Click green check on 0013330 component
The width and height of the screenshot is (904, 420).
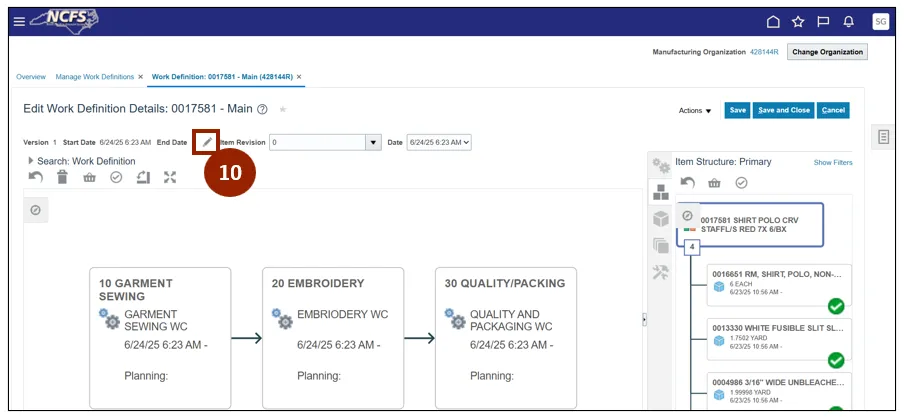836,361
